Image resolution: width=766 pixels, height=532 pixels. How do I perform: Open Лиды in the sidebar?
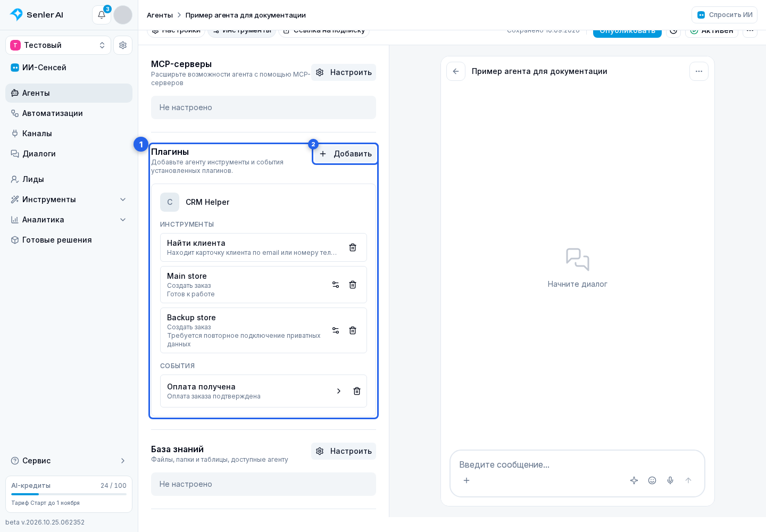69,179
